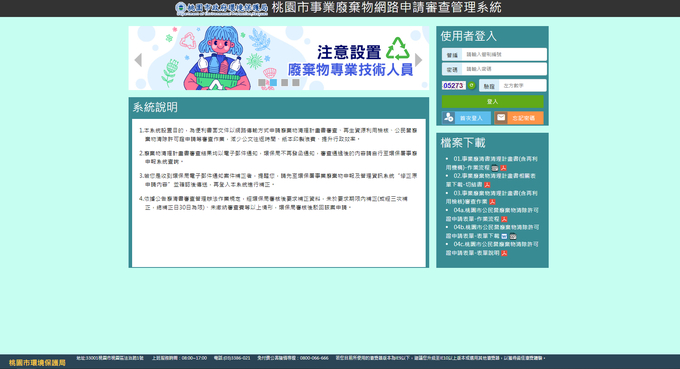
Task: Click the 05273 captcha image
Action: (x=454, y=85)
